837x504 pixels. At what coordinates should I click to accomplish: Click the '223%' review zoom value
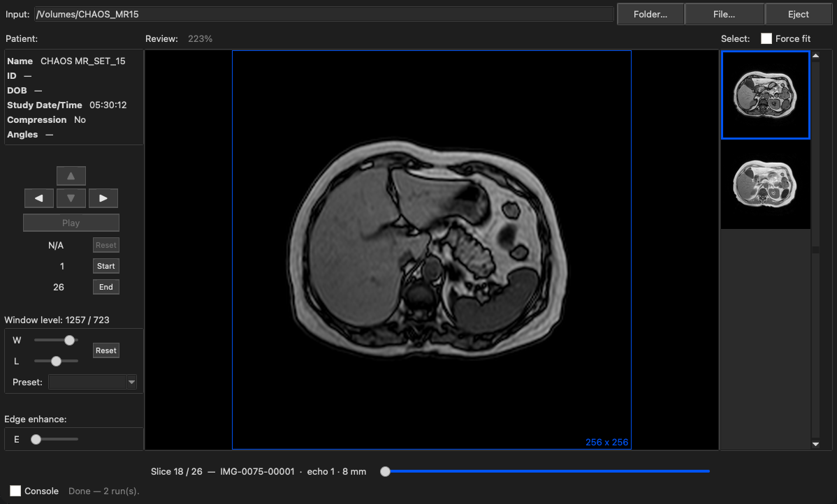(x=201, y=39)
